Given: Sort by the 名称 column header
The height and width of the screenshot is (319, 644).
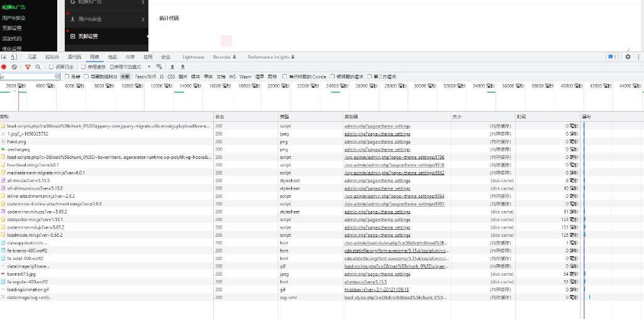Looking at the screenshot, I should click(x=106, y=117).
